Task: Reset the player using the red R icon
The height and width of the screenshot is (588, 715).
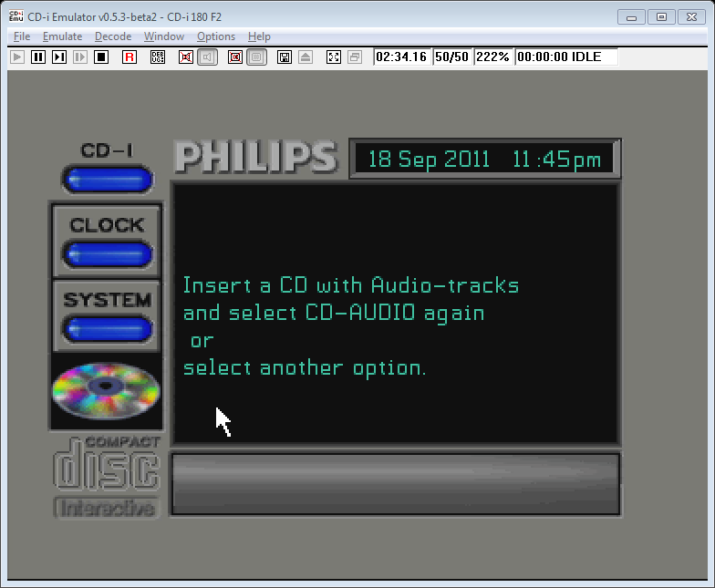Action: (x=130, y=57)
